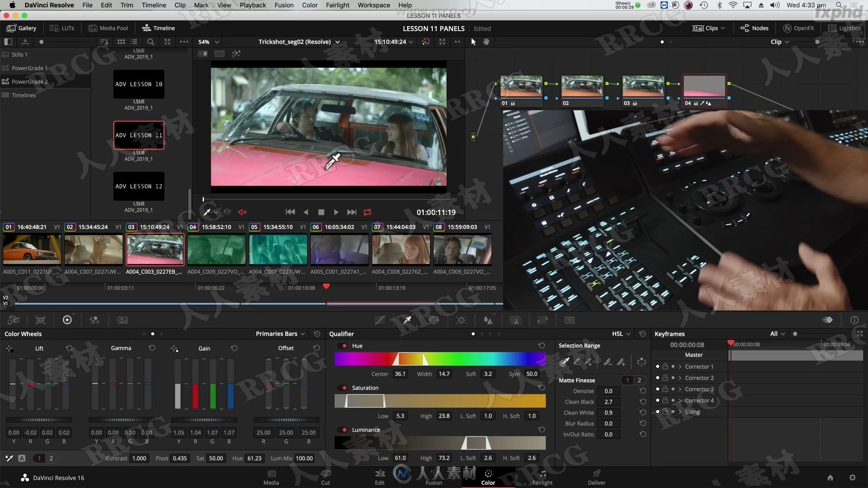868x488 pixels.
Task: Click the search icon in Gallery
Action: coord(151,42)
